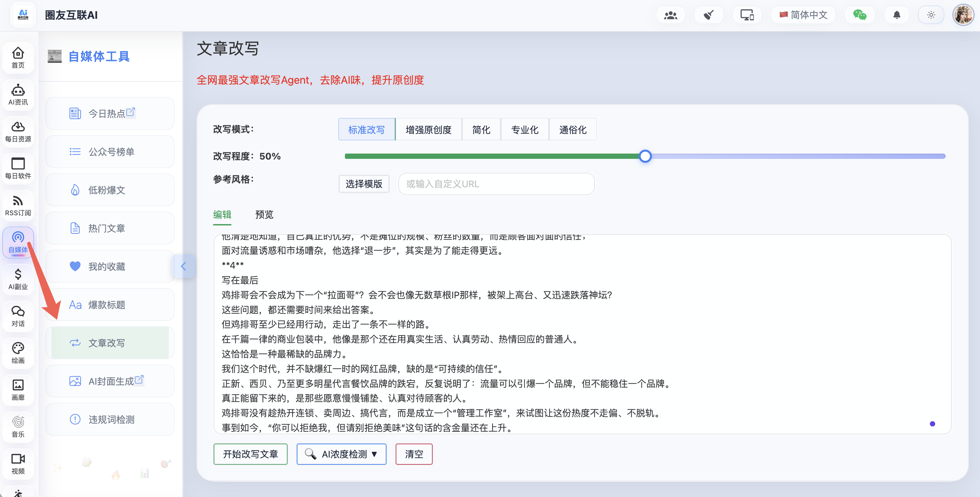The height and width of the screenshot is (497, 980).
Task: Collapse the side panel with chevron
Action: pos(184,266)
